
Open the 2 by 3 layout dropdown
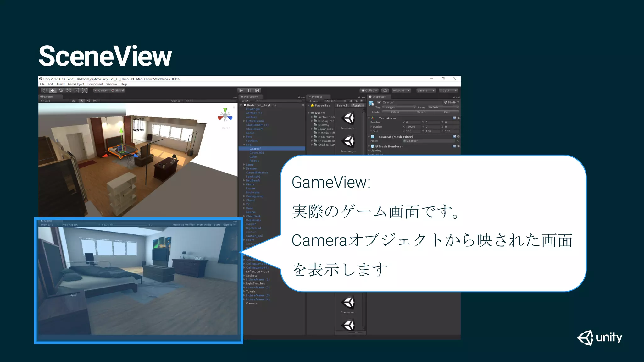tap(448, 90)
